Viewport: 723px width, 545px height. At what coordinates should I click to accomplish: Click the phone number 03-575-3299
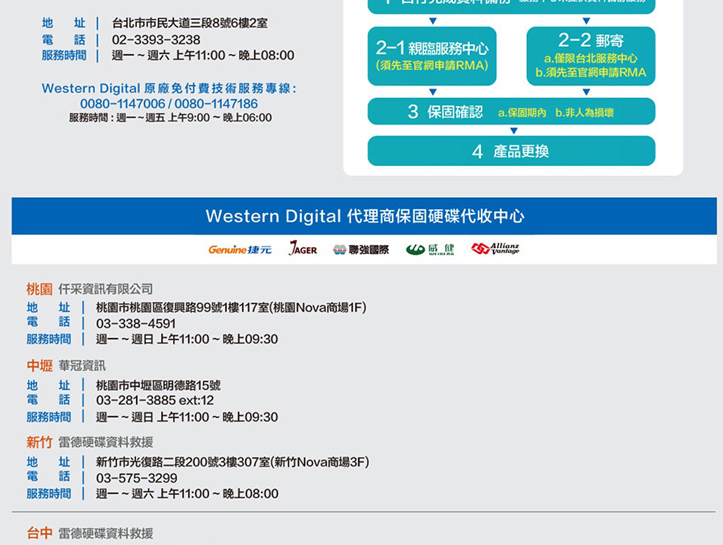click(x=137, y=478)
